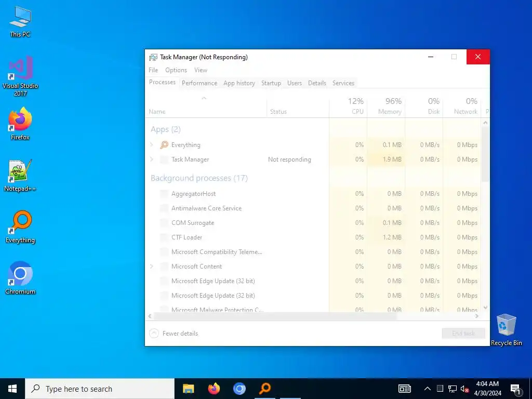Screen dimensions: 532x399
Task: Sort by CPU column header
Action: pos(349,106)
